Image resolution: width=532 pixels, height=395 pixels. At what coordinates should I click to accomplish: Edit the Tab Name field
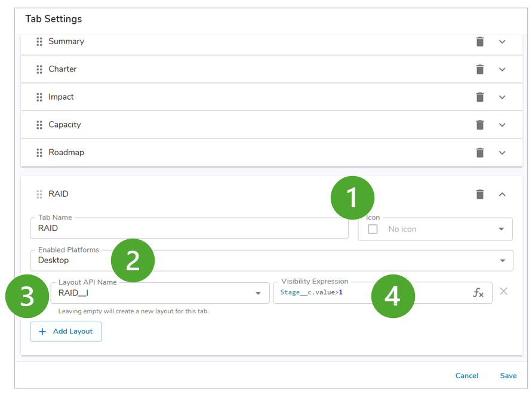[x=189, y=228]
